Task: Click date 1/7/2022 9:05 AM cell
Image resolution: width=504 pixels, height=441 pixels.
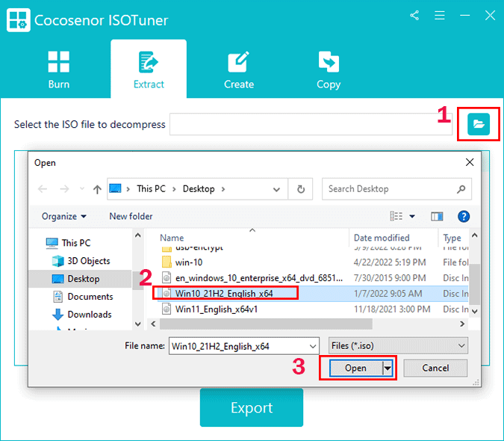Action: click(388, 294)
